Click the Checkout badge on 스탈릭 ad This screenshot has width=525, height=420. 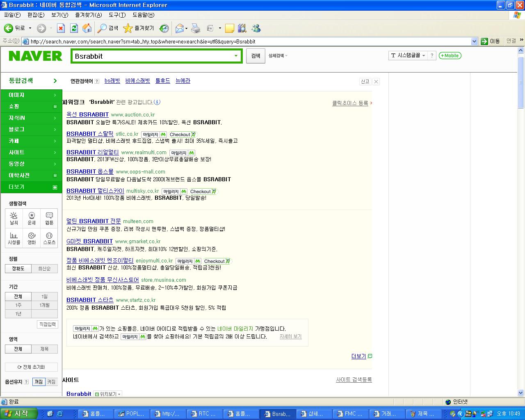[183, 134]
